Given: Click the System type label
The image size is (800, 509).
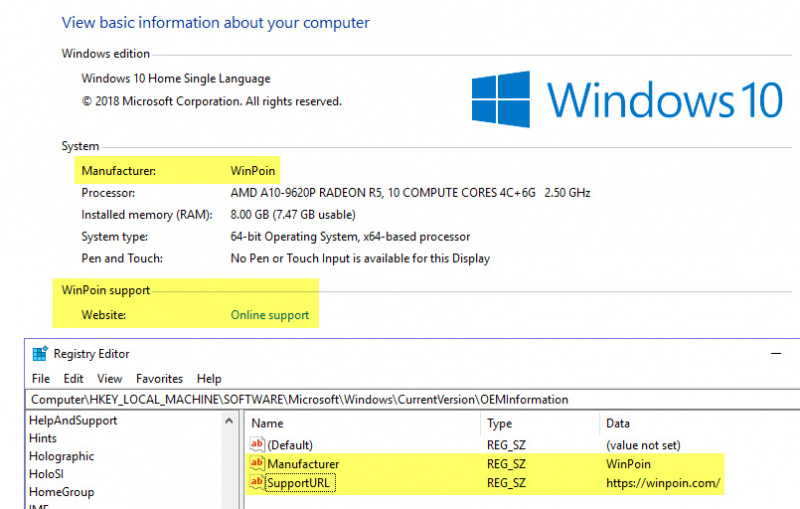Looking at the screenshot, I should [x=114, y=237].
